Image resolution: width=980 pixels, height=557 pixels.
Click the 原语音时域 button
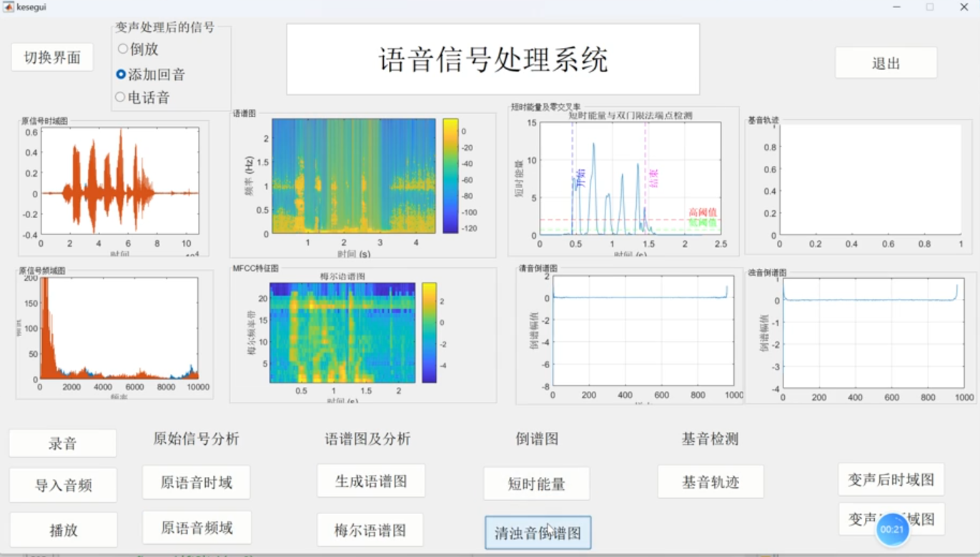pyautogui.click(x=197, y=483)
